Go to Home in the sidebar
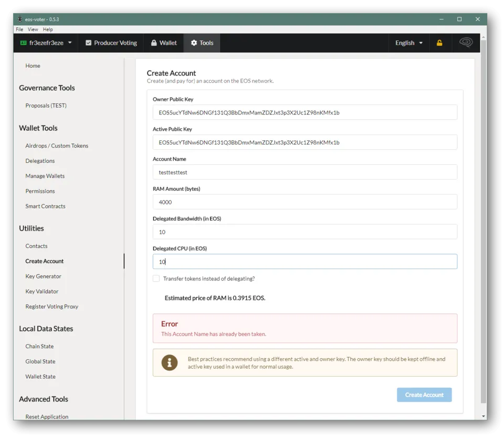The width and height of the screenshot is (504, 437). pos(33,66)
